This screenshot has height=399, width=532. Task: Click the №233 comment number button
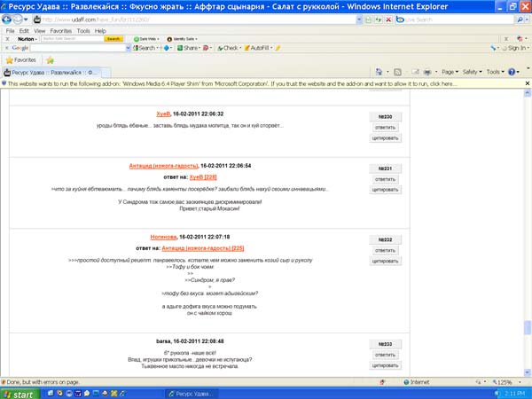[385, 344]
